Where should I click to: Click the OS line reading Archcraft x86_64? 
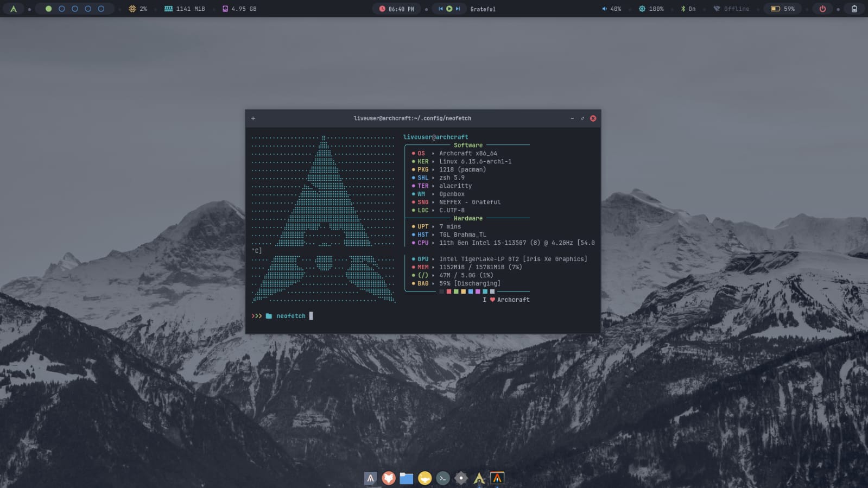(x=454, y=154)
